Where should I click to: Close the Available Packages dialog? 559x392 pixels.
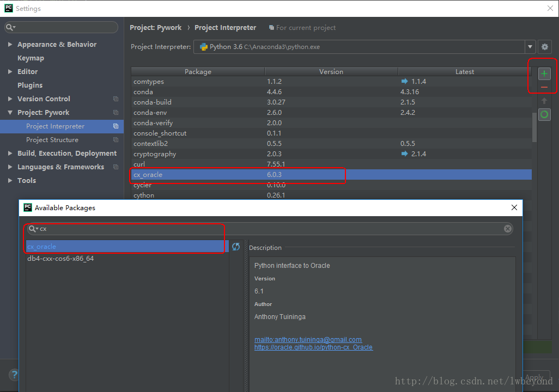(x=514, y=207)
